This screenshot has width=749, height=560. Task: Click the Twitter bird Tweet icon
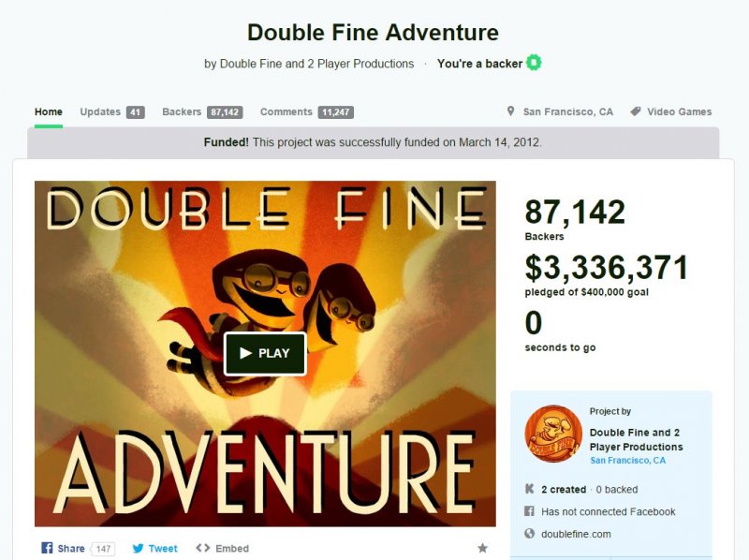(x=138, y=548)
